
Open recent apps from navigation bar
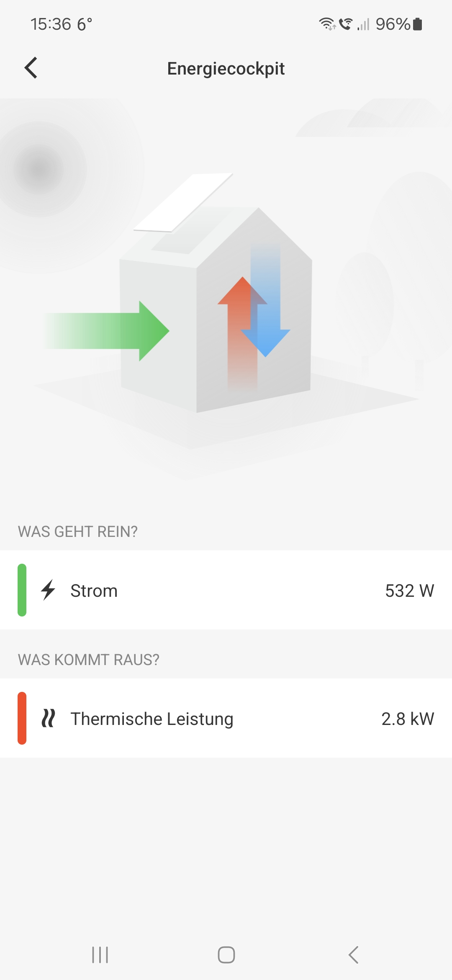100,955
